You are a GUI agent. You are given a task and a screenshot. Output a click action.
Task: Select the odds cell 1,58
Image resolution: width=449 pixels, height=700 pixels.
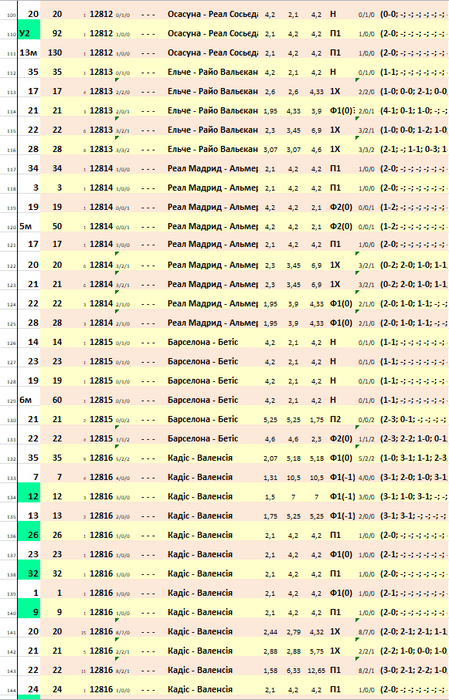270,670
